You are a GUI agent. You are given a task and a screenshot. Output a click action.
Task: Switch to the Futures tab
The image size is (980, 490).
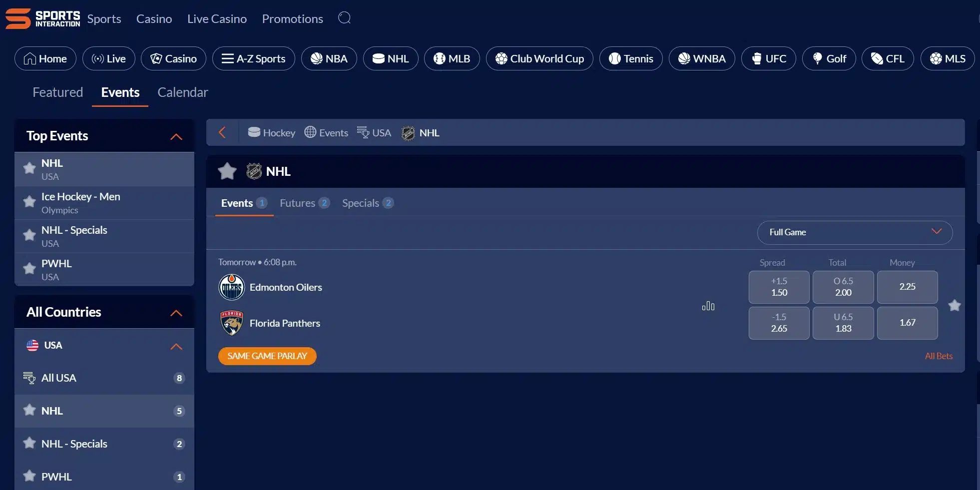tap(305, 203)
